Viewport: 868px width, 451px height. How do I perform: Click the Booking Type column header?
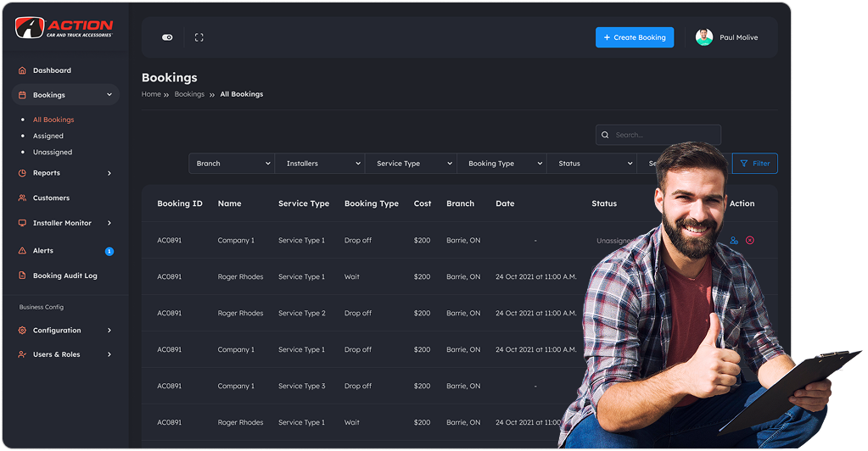click(x=372, y=203)
